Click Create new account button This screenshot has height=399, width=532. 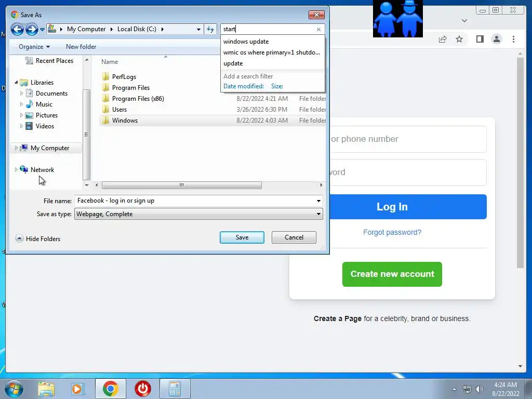click(392, 274)
